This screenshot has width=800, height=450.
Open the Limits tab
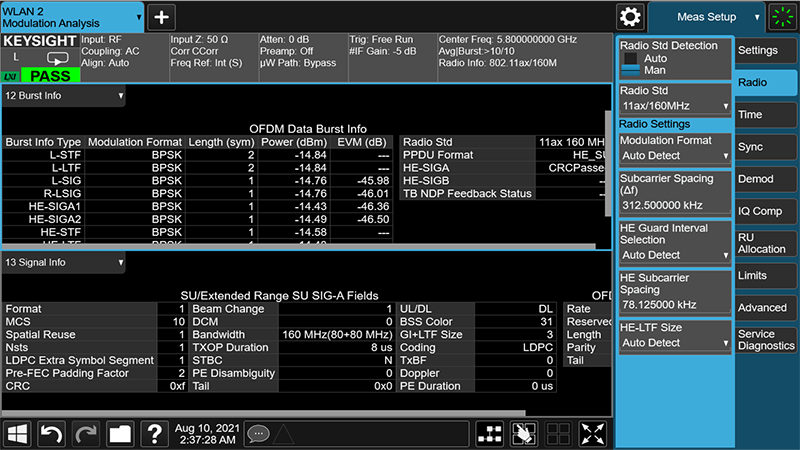coord(766,276)
